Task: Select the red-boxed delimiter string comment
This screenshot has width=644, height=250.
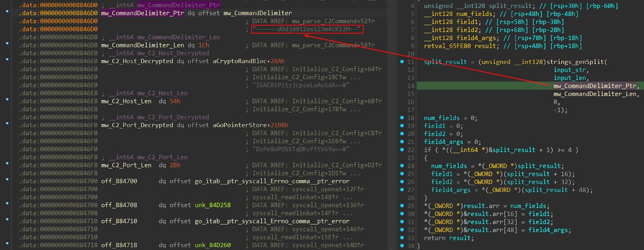Action: pos(307,29)
